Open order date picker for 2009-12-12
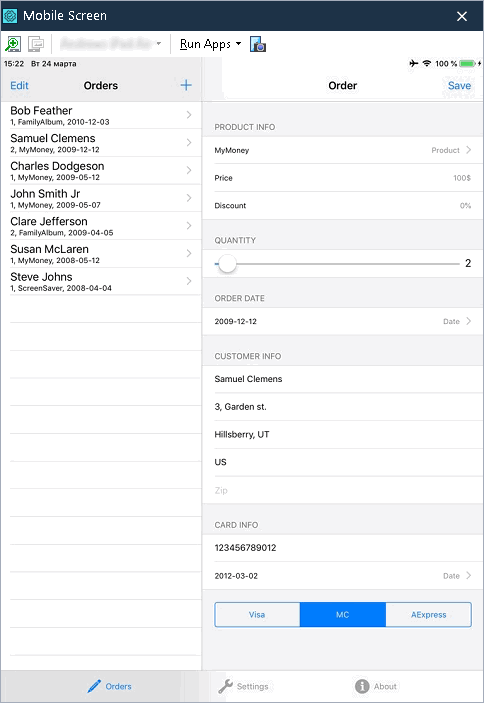This screenshot has width=484, height=703. click(343, 321)
